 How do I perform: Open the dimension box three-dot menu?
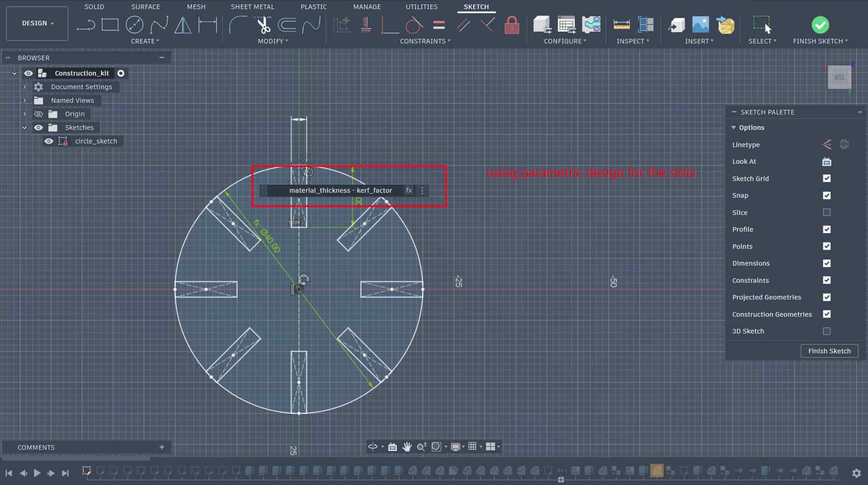tap(422, 190)
